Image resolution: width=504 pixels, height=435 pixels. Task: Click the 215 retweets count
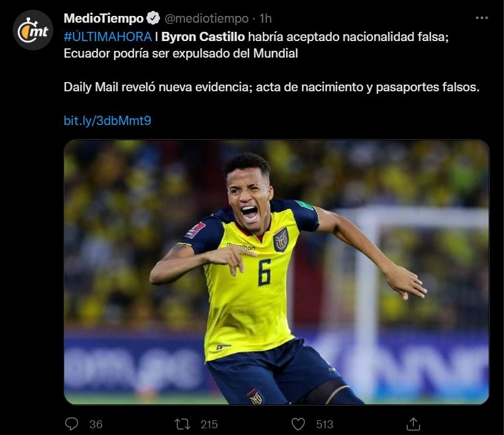pyautogui.click(x=209, y=425)
